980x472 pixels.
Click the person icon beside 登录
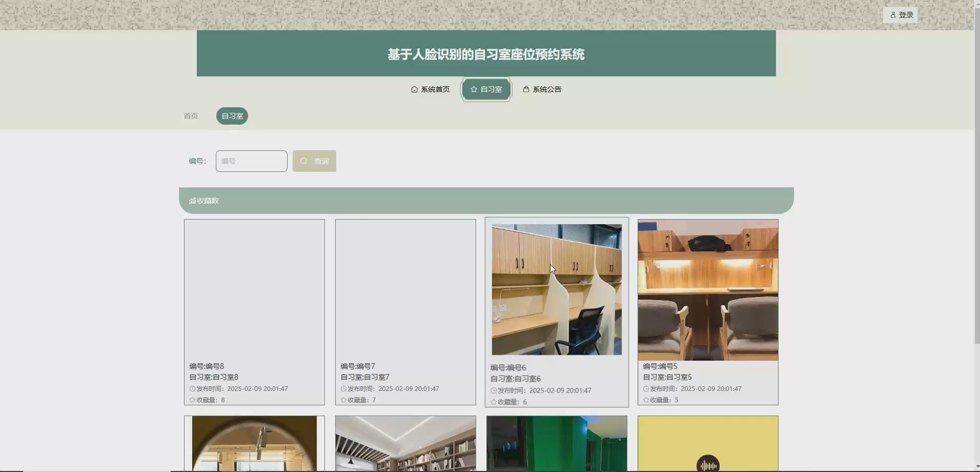[892, 14]
